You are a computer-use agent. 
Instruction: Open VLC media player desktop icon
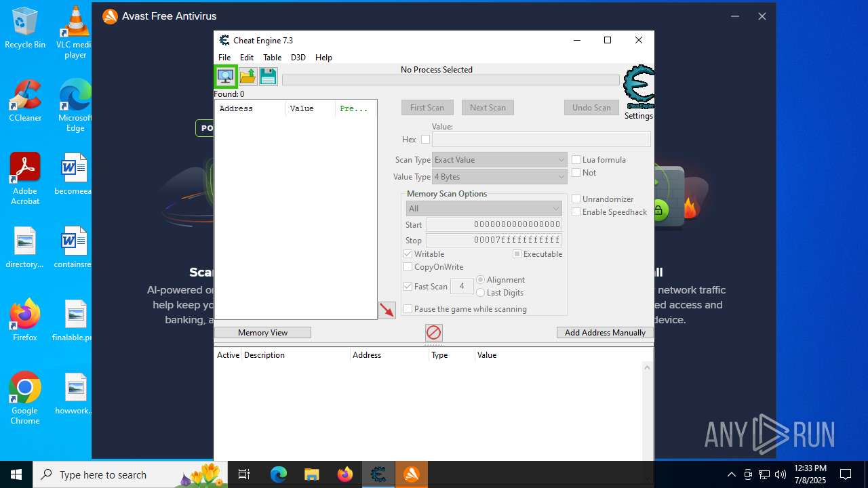tap(75, 32)
